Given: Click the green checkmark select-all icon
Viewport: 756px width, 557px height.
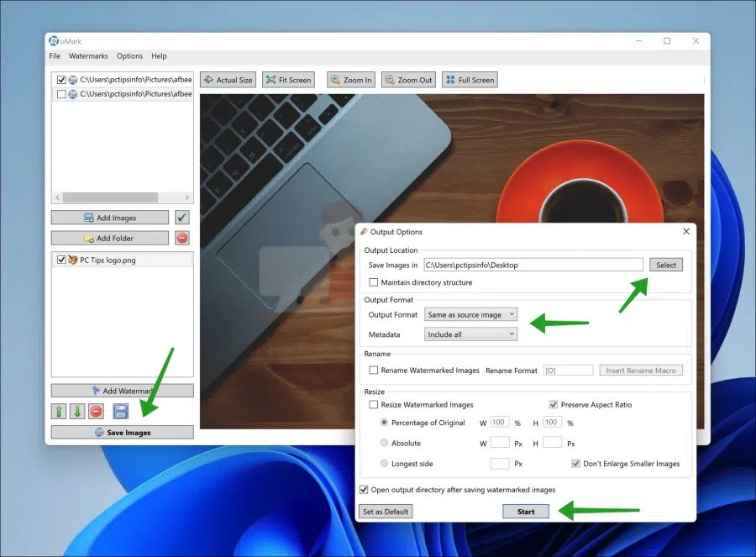Looking at the screenshot, I should click(181, 218).
